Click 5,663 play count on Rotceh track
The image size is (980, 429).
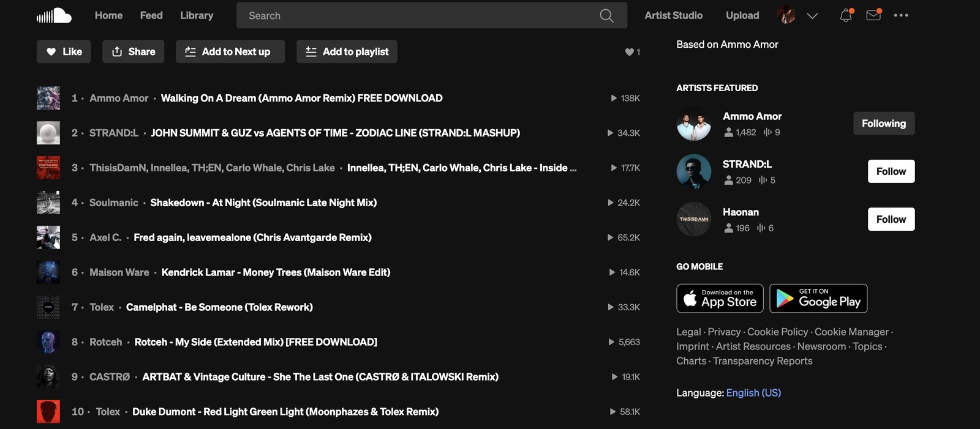pos(624,342)
